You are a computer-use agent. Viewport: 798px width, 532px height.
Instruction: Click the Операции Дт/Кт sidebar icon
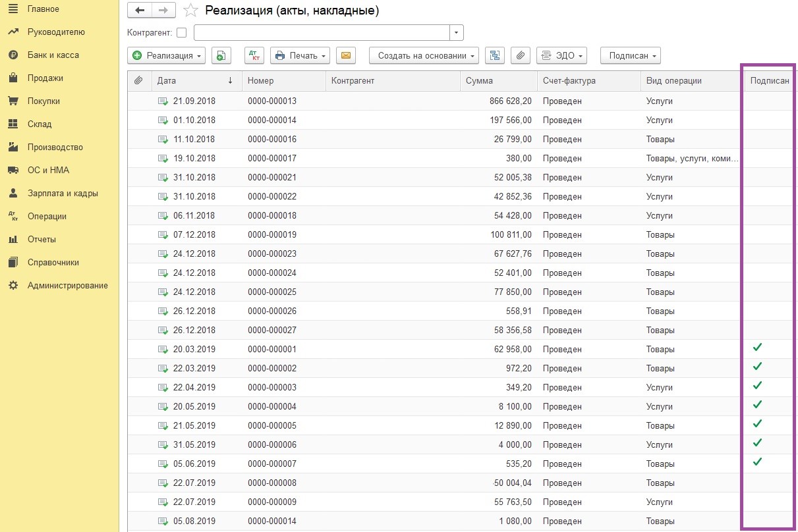[13, 216]
